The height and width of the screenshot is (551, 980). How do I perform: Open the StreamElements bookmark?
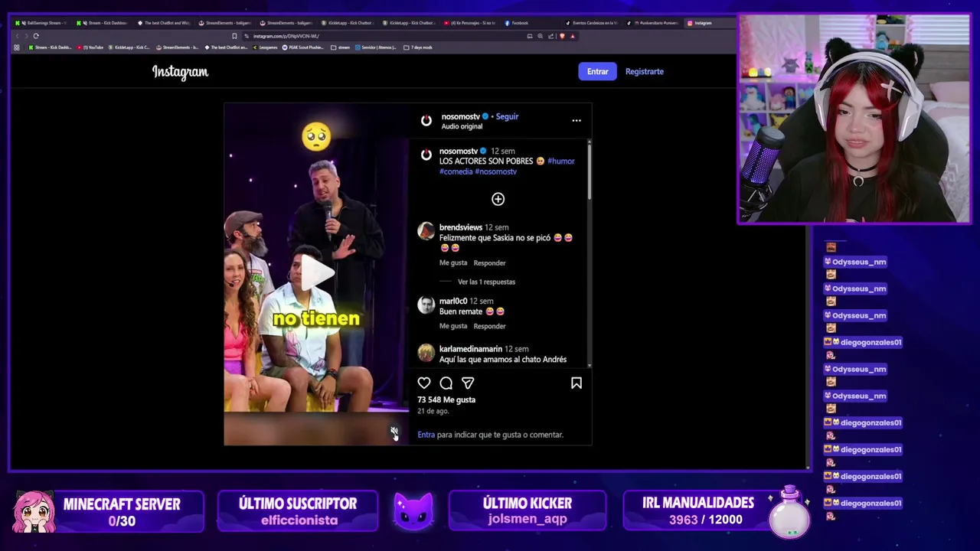pyautogui.click(x=178, y=47)
